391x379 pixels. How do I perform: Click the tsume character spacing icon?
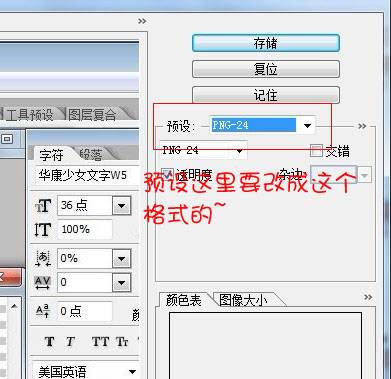43,259
